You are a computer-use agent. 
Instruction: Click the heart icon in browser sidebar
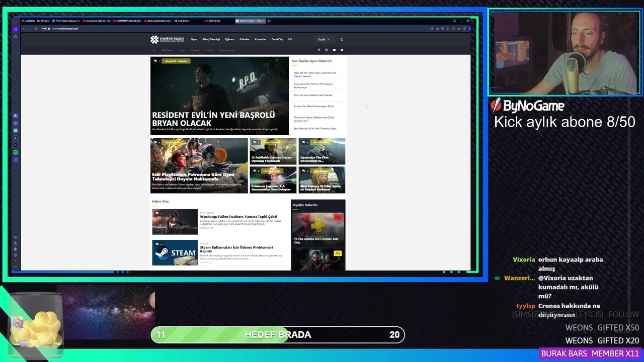[16, 237]
